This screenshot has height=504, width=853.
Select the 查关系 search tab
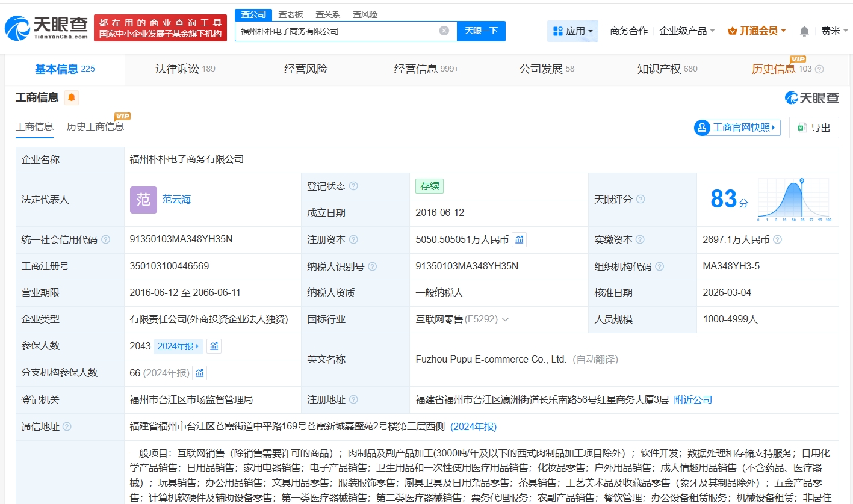pos(328,14)
